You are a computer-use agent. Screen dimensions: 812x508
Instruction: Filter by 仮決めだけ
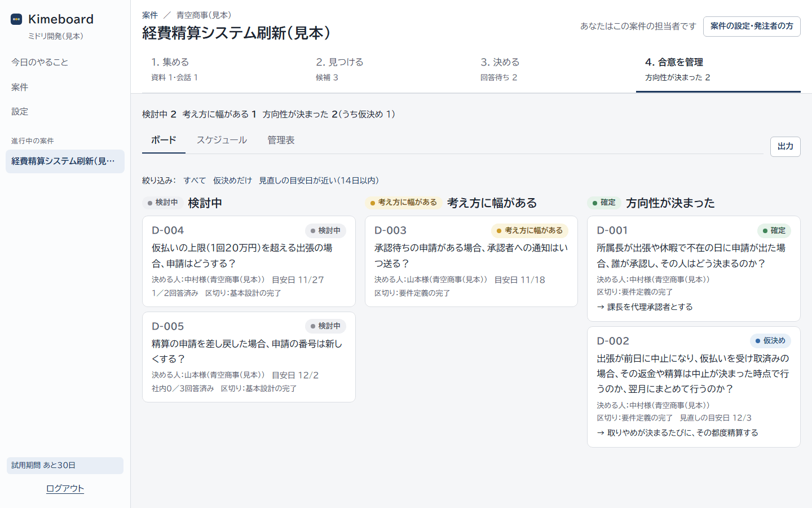(x=232, y=181)
